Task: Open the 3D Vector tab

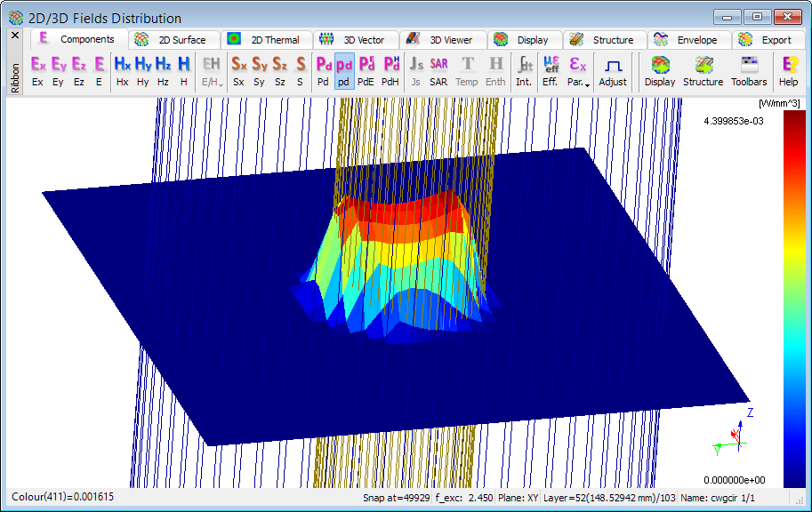Action: pos(357,40)
